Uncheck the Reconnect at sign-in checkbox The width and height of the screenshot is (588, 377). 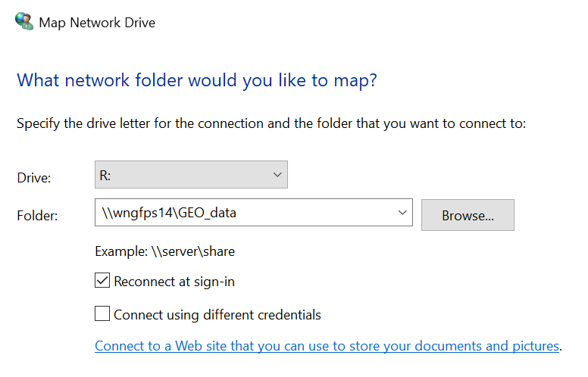click(102, 282)
